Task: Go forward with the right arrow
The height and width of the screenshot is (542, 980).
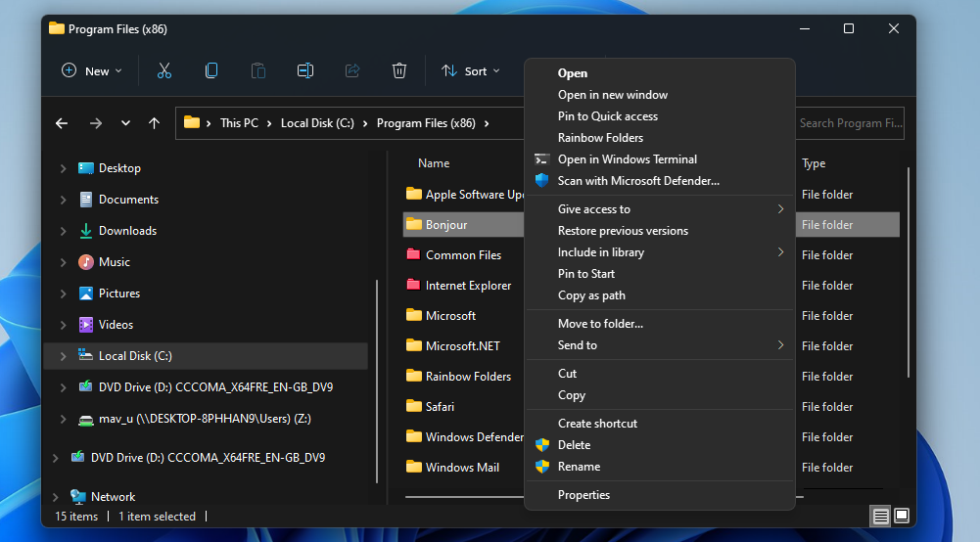Action: (96, 123)
